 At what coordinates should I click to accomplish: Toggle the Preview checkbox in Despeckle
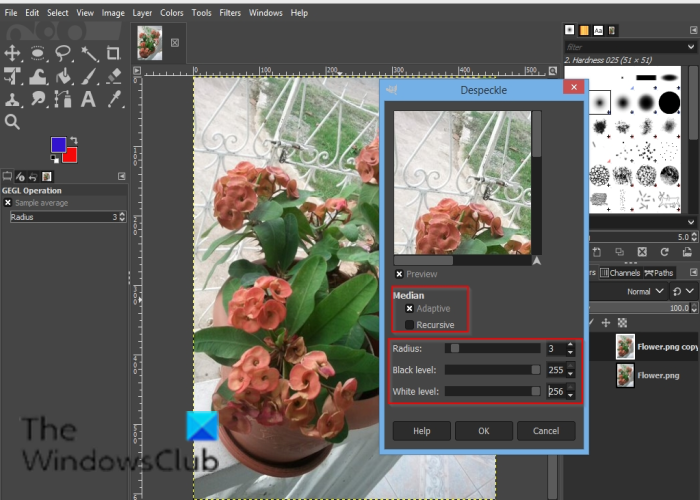coord(399,274)
